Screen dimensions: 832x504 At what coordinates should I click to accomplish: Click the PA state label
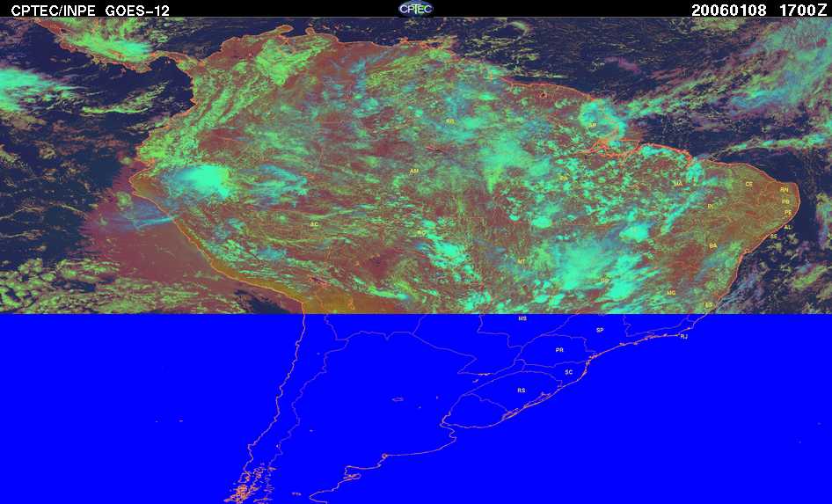(564, 179)
